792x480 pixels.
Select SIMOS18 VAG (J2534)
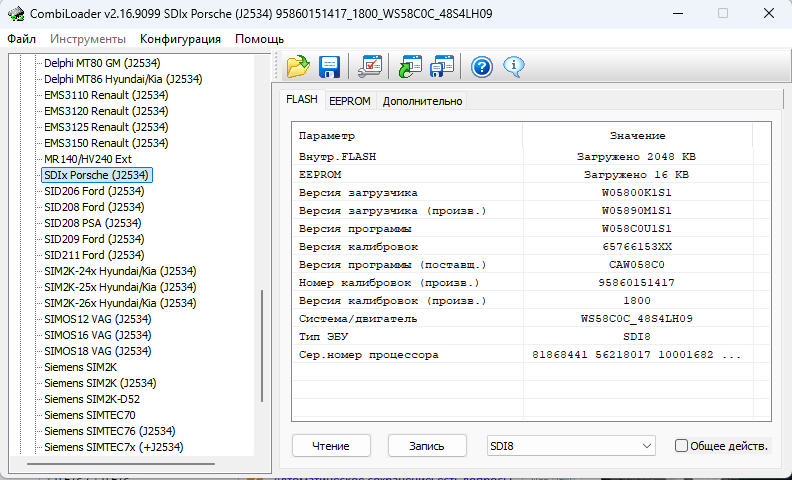pyautogui.click(x=97, y=351)
